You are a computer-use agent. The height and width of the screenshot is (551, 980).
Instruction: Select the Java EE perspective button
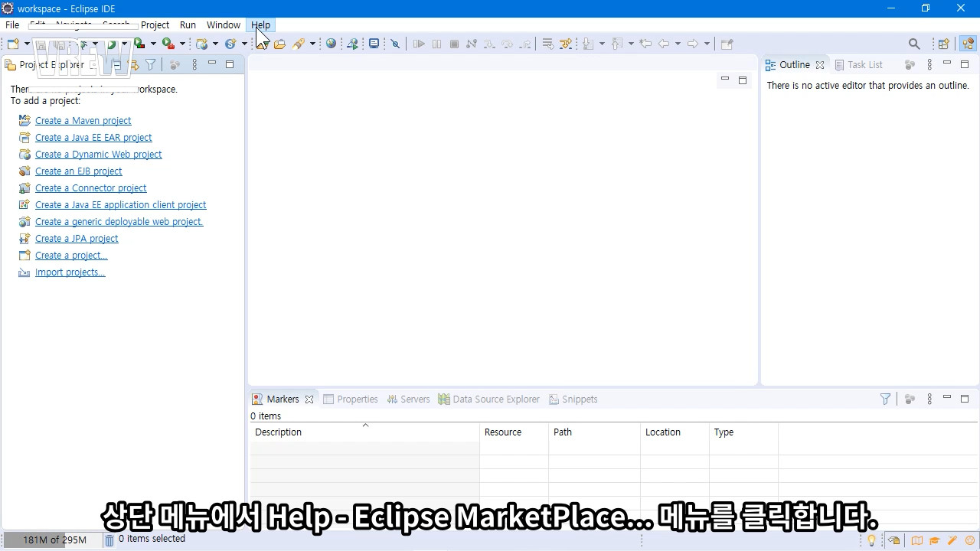[x=968, y=44]
